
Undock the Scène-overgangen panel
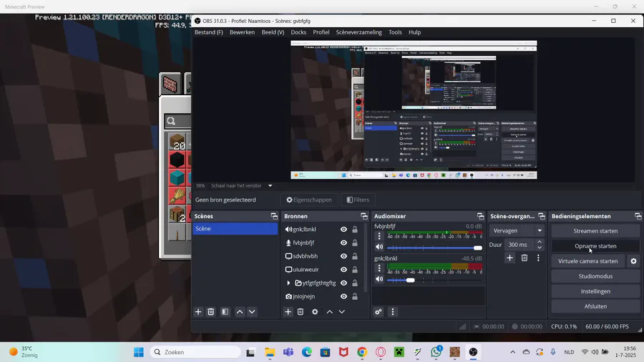(x=542, y=216)
